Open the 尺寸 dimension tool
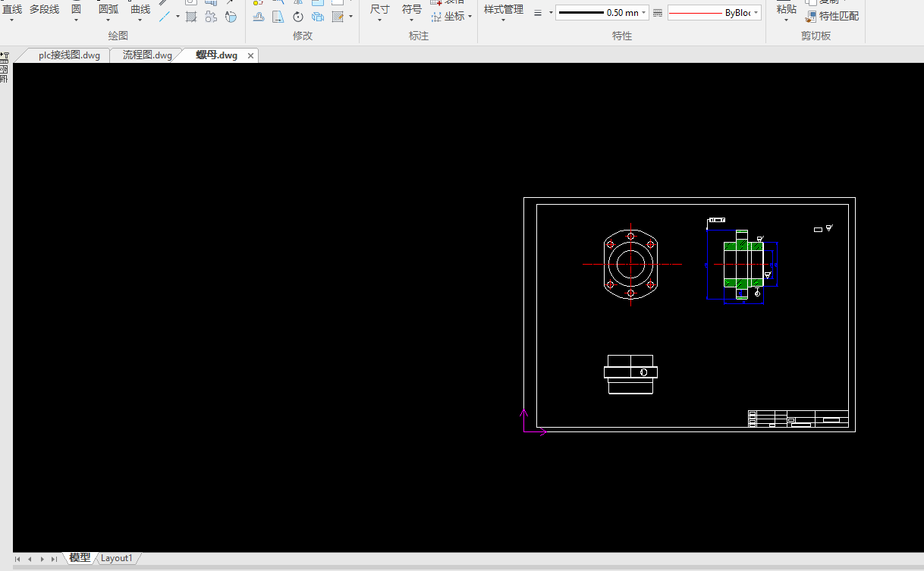The image size is (924, 571). [x=380, y=9]
